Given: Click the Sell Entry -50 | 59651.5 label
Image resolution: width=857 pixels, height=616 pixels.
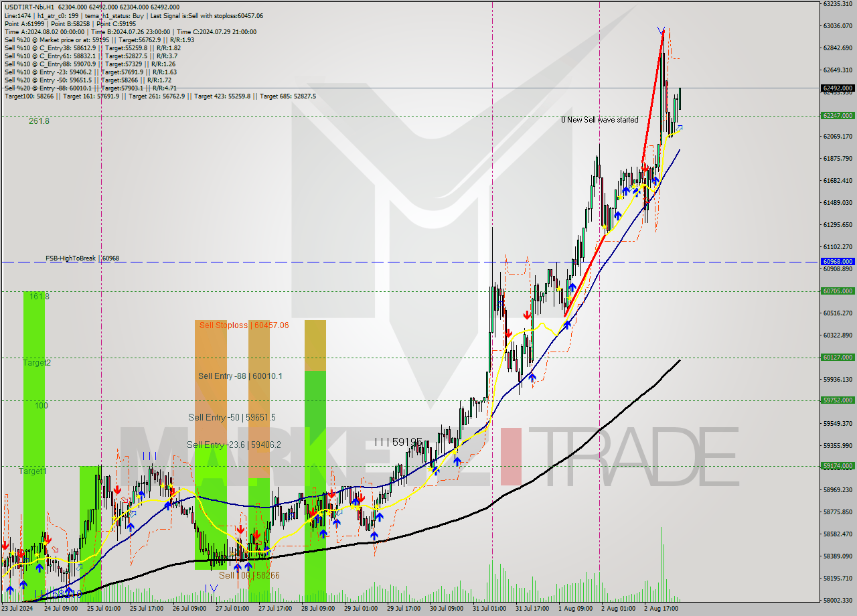Looking at the screenshot, I should pos(232,417).
